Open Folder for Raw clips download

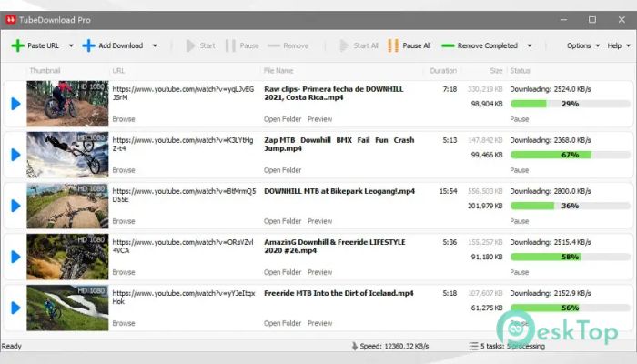(282, 119)
